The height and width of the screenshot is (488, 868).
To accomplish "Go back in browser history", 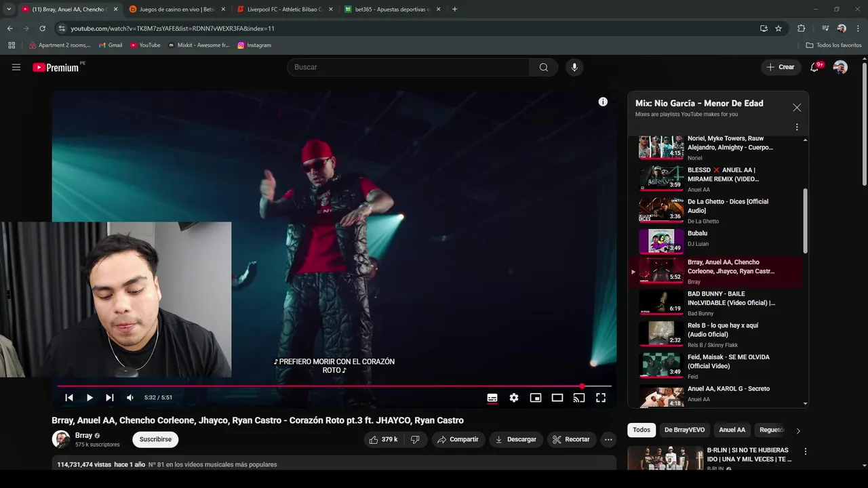I will point(9,28).
